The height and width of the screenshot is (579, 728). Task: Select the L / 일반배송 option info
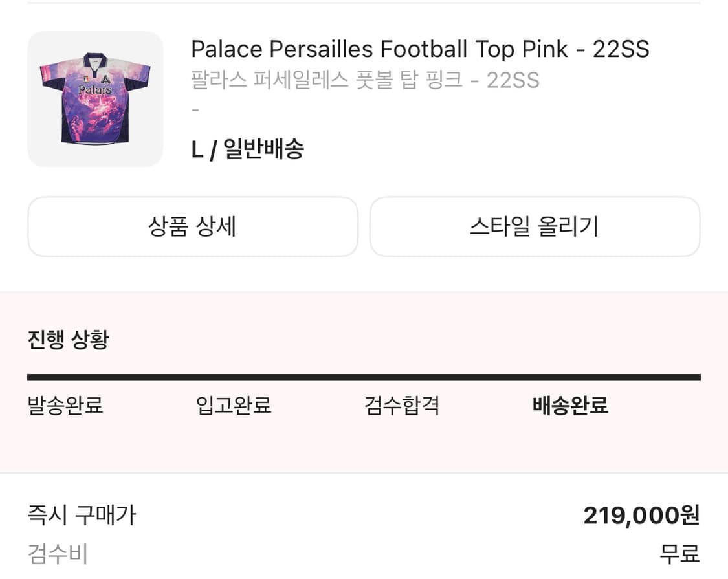coord(248,149)
